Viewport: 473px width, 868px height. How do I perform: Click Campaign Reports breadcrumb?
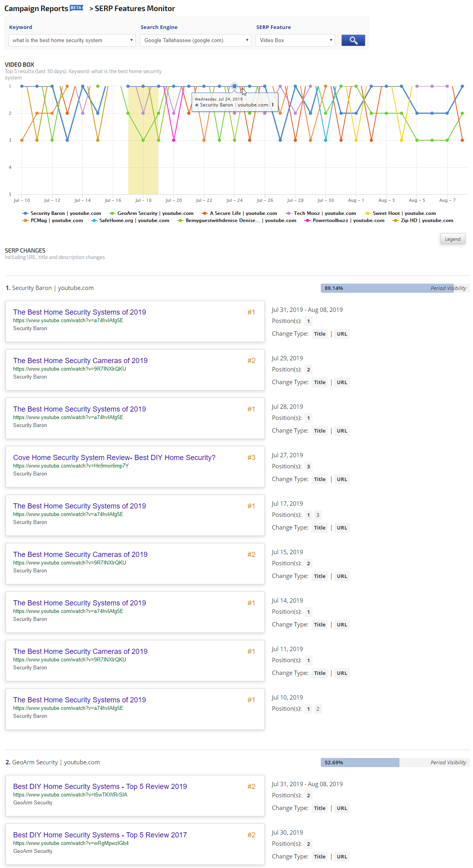(36, 9)
